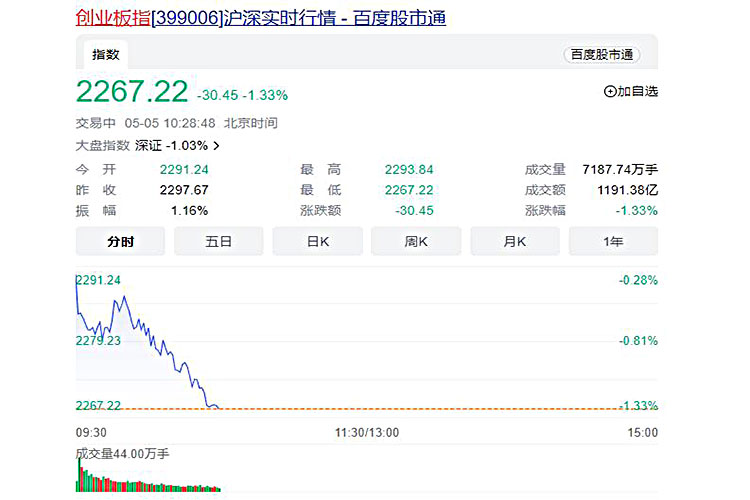Image resolution: width=750 pixels, height=500 pixels.
Task: Click 今开 value 2291.24
Action: pyautogui.click(x=184, y=169)
